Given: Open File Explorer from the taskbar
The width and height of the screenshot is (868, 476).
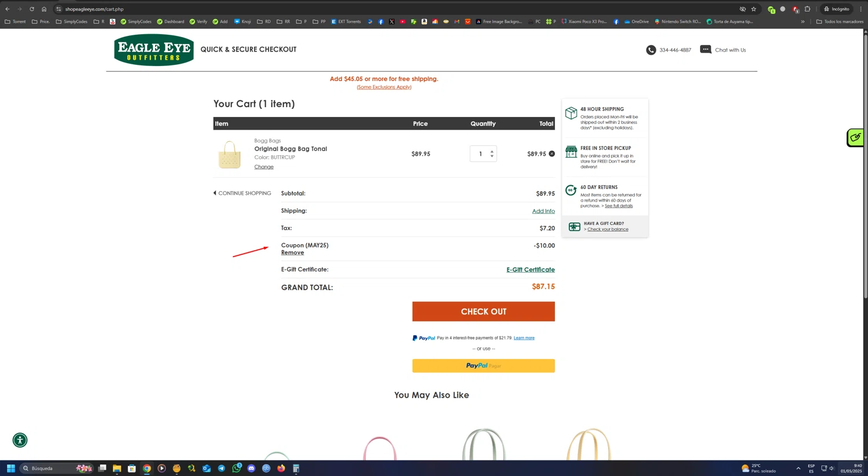Looking at the screenshot, I should pyautogui.click(x=117, y=468).
